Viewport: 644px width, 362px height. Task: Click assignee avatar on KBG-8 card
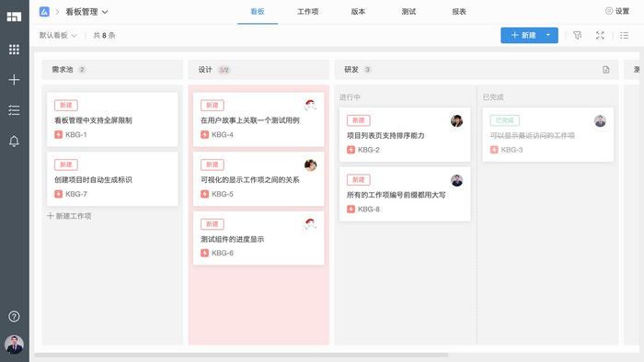[x=456, y=180]
